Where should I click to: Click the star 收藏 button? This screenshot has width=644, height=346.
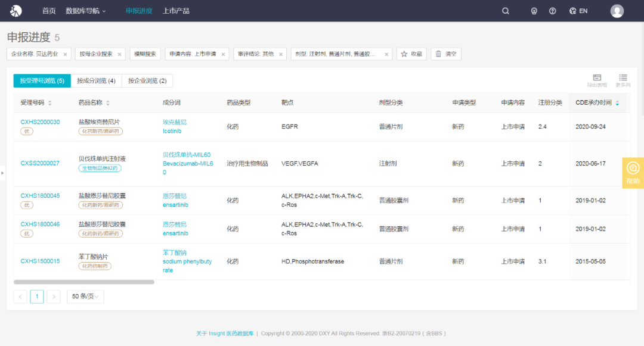pyautogui.click(x=411, y=54)
